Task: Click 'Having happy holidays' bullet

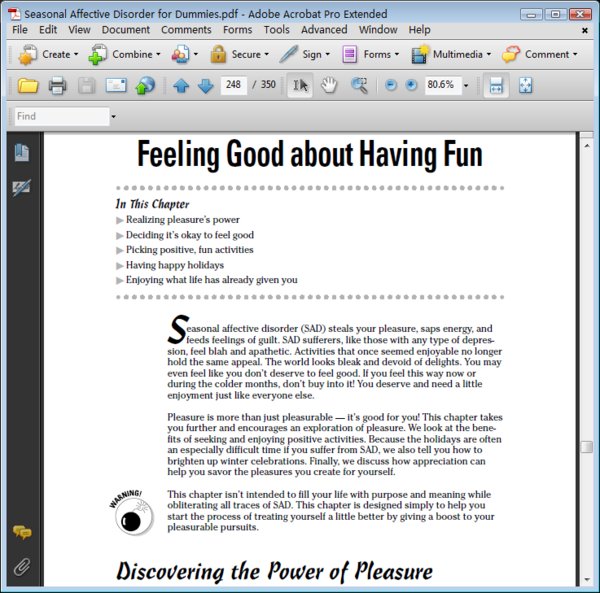Action: point(175,265)
